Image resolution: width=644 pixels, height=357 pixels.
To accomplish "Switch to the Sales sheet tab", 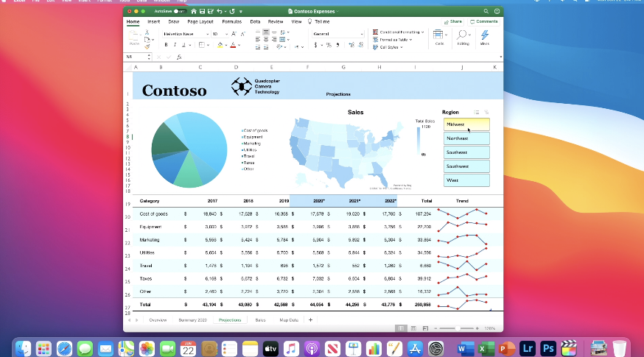I will [x=260, y=320].
